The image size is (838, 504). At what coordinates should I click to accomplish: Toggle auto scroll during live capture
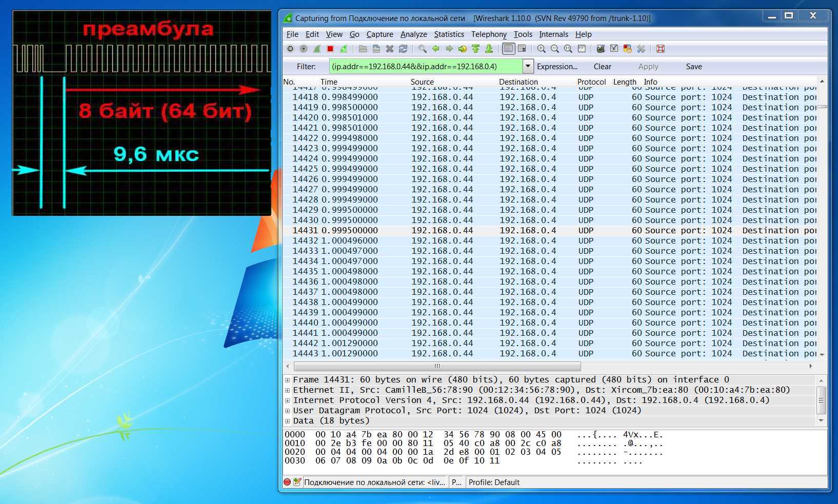(x=522, y=49)
